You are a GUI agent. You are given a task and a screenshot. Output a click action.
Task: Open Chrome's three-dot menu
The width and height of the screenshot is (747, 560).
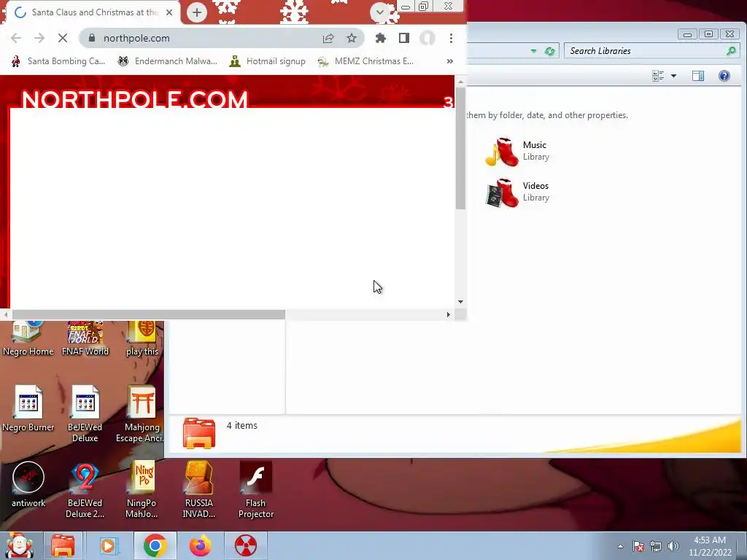451,38
